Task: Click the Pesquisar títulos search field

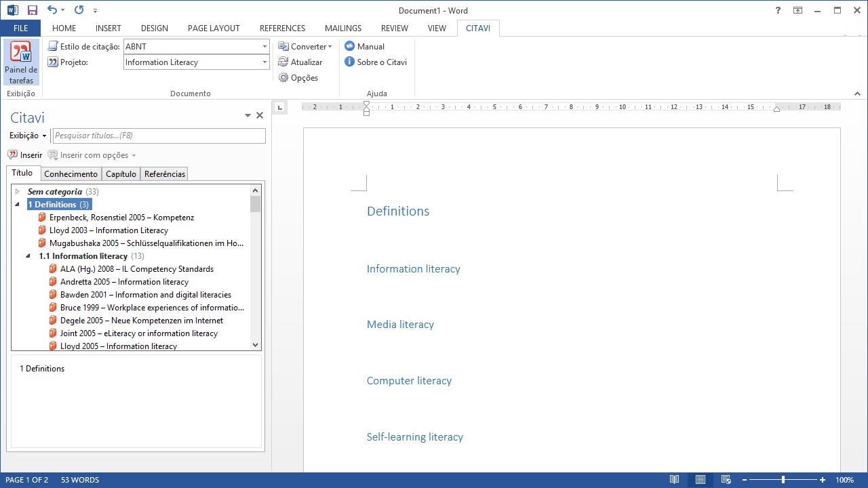Action: (159, 136)
